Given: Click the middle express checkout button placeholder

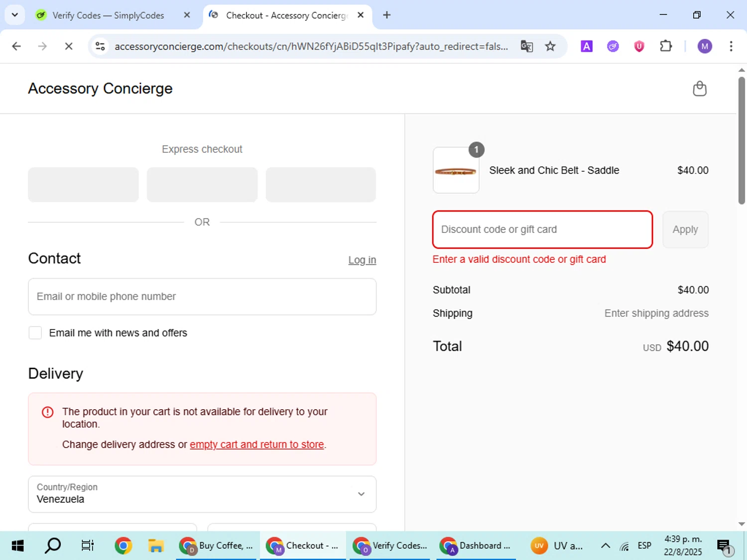Looking at the screenshot, I should pyautogui.click(x=202, y=185).
